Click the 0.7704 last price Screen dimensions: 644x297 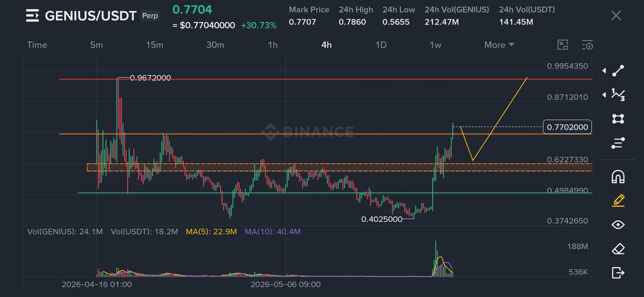pyautogui.click(x=192, y=9)
